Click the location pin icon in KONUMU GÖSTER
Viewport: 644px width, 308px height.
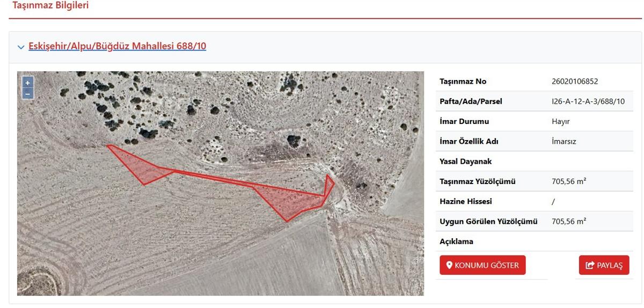point(450,265)
